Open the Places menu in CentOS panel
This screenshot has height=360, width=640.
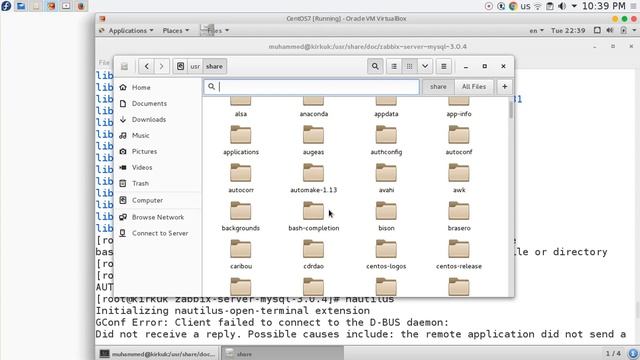pos(176,31)
